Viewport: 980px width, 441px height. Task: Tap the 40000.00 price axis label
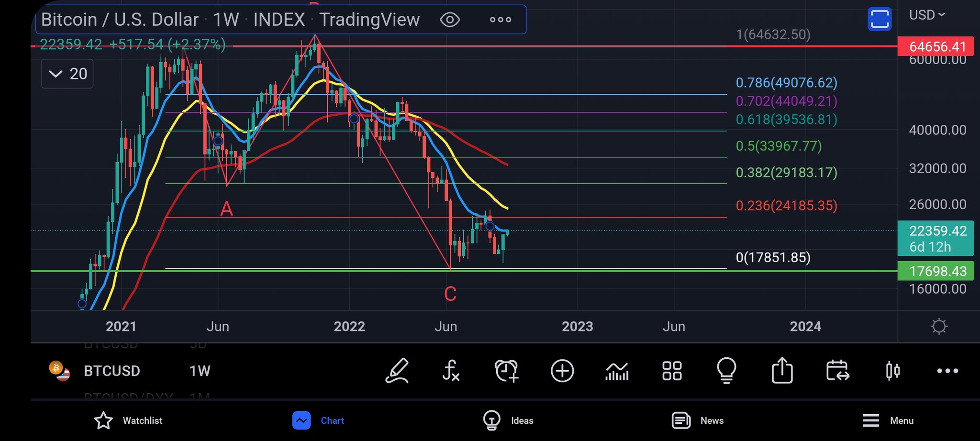point(937,130)
